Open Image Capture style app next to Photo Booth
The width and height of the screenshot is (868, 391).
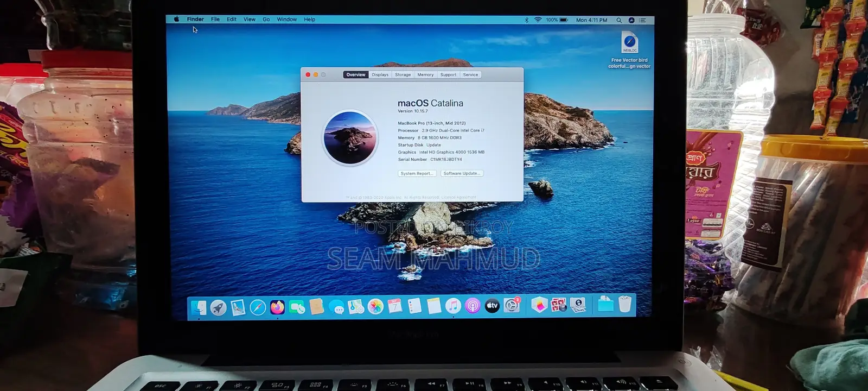click(x=578, y=305)
